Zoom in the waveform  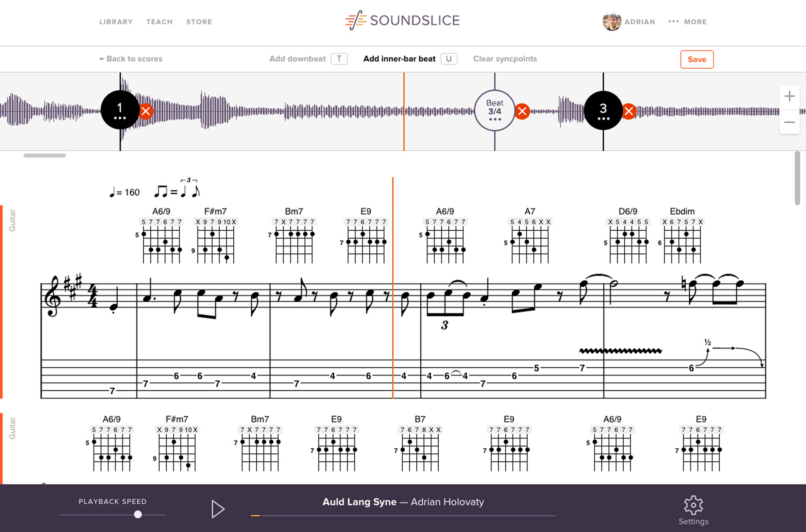[789, 97]
